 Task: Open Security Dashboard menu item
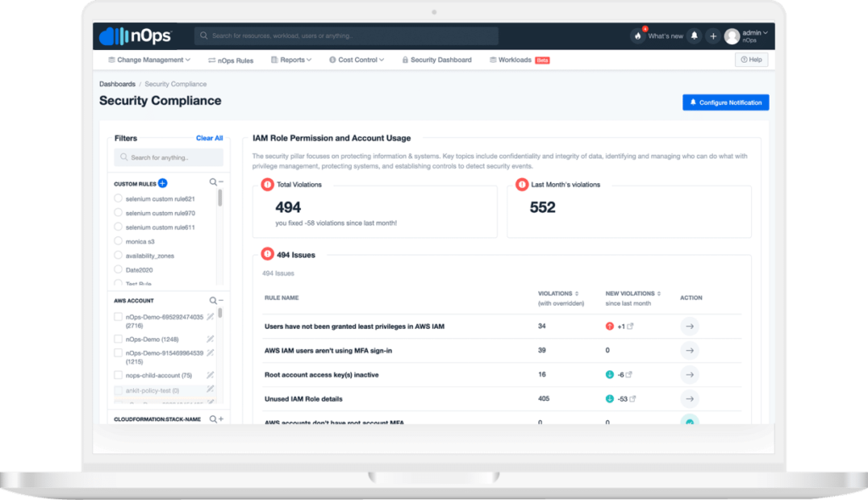437,60
